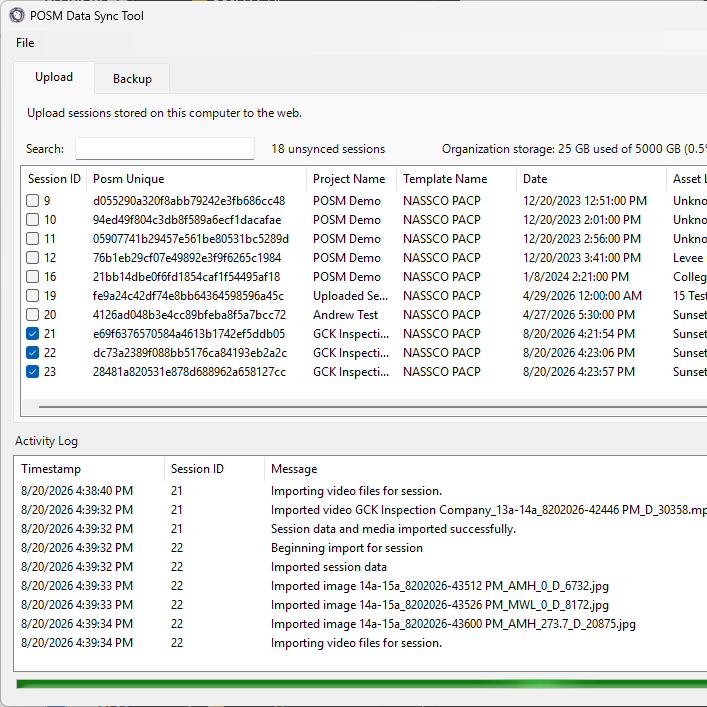707x707 pixels.
Task: Select Posm Unique 21bb14dbe0f6fd1854caf1f54495af18
Action: (186, 276)
